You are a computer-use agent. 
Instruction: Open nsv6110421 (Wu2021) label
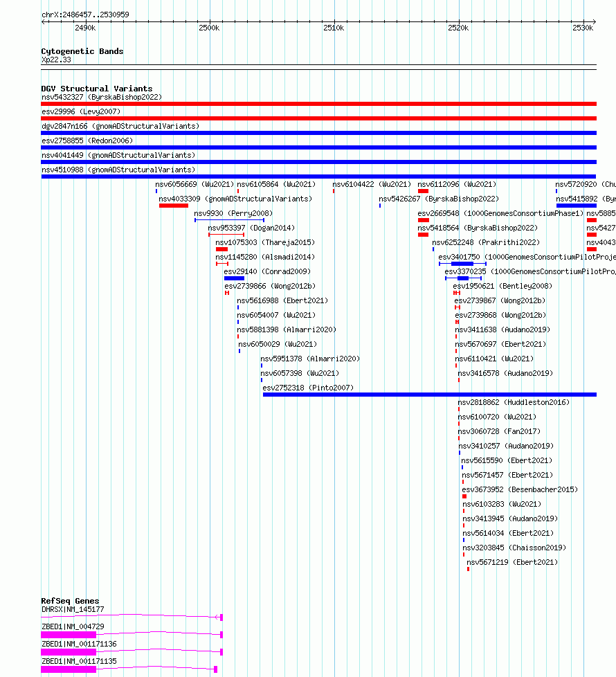494,359
